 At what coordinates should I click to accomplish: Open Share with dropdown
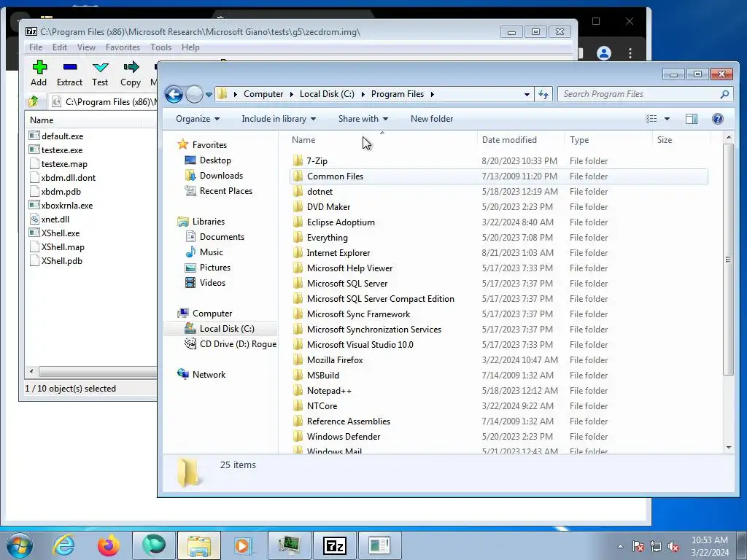tap(363, 119)
